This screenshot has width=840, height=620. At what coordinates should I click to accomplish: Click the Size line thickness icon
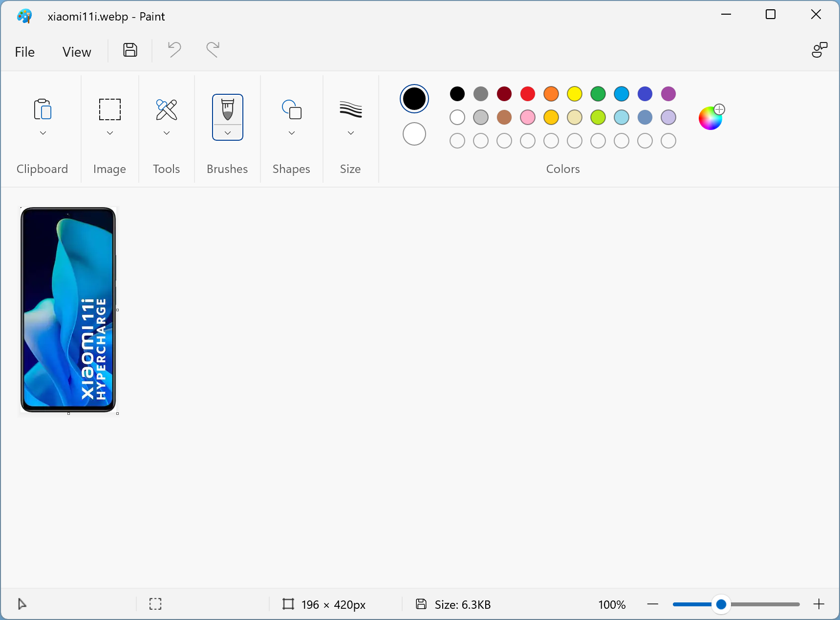(351, 109)
